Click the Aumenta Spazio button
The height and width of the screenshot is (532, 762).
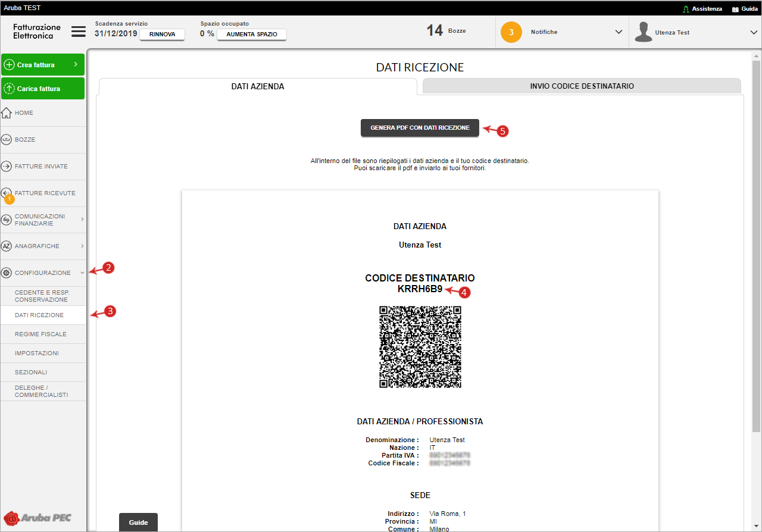[x=252, y=35]
